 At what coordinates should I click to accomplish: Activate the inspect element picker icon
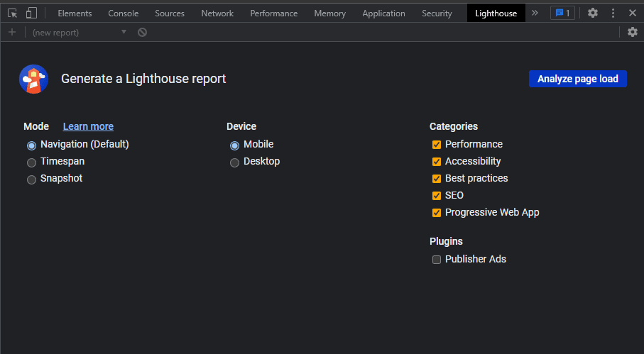coord(12,13)
